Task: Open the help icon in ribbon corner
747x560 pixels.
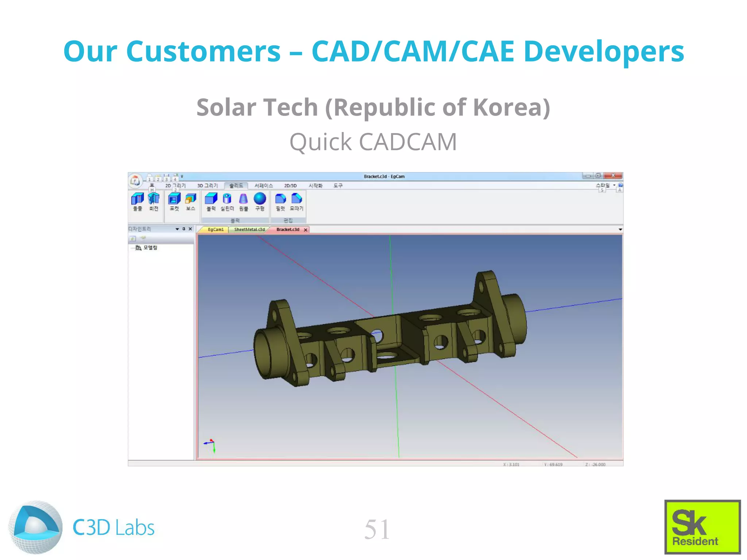Action: coord(620,185)
